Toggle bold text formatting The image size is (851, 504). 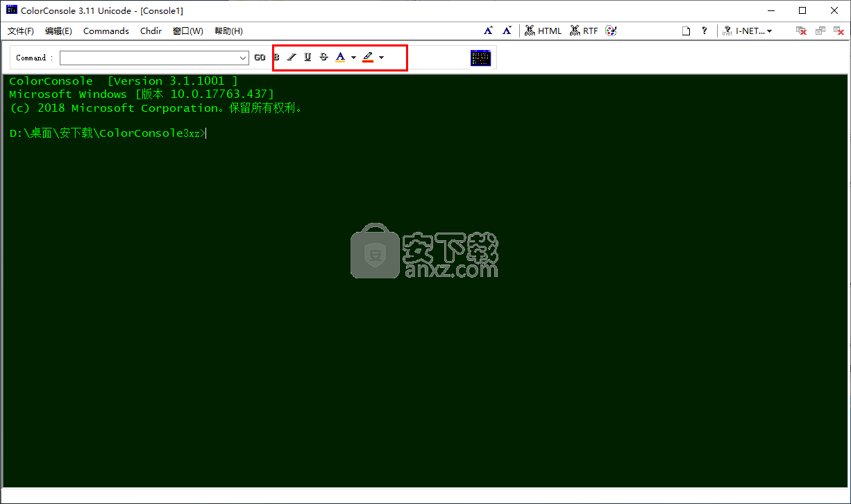coord(276,57)
